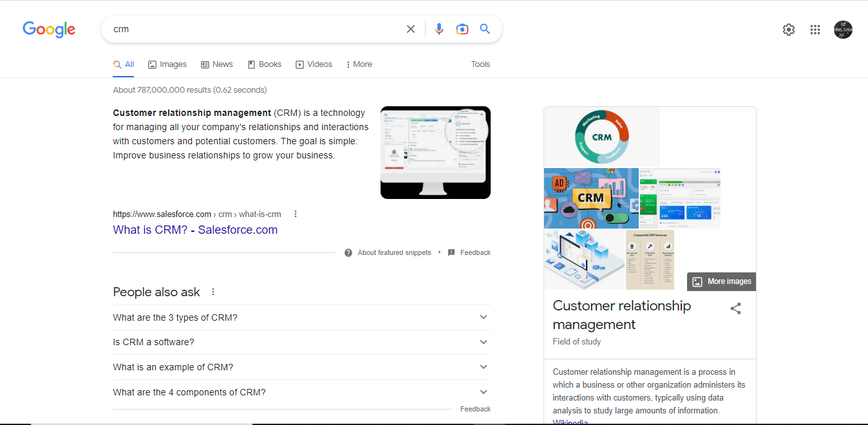Viewport: 868px width, 425px height.
Task: Click 'About 787,000,000 results' text
Action: tap(190, 90)
